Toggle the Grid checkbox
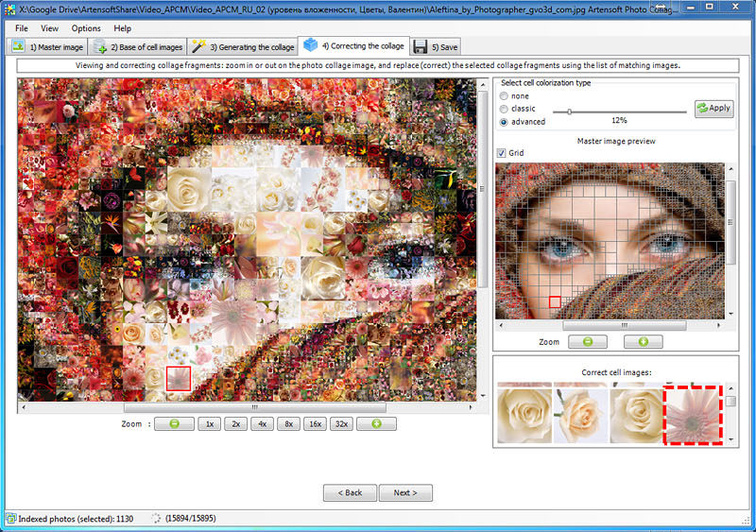The image size is (756, 532). click(x=502, y=153)
